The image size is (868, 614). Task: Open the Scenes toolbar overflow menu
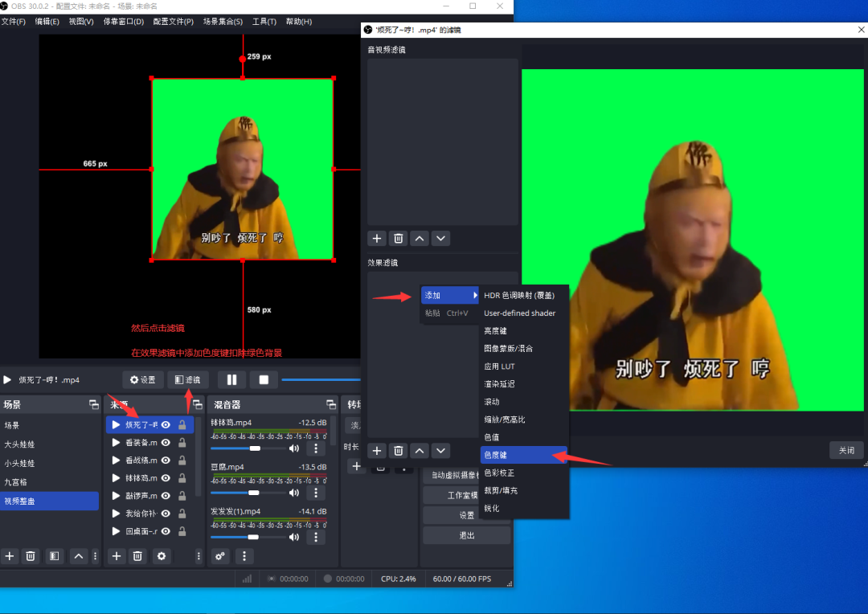point(95,556)
